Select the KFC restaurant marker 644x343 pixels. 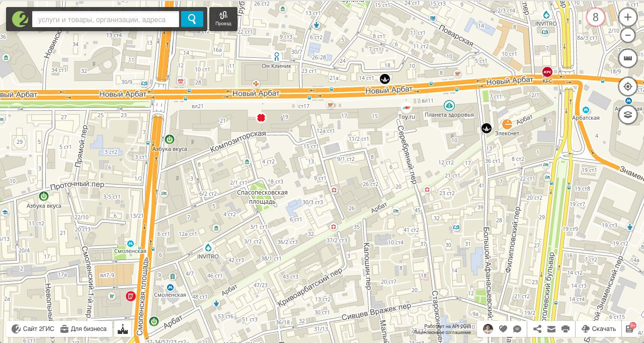point(547,72)
